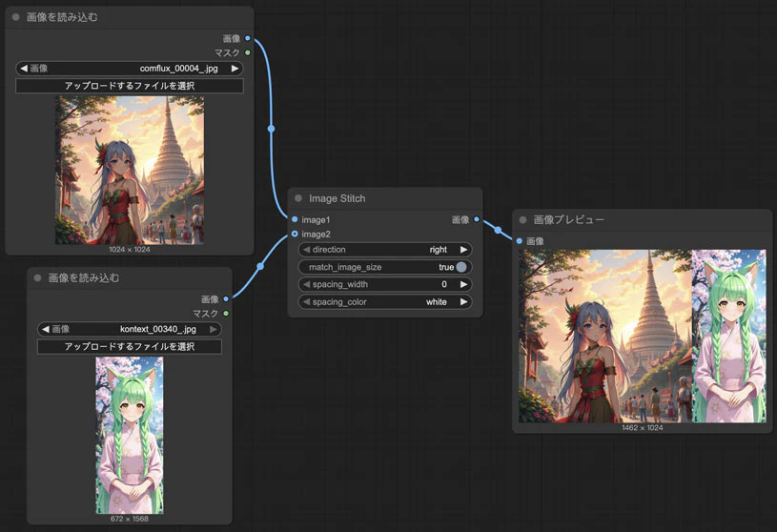Open spacing_color dropdown showing white
Image resolution: width=777 pixels, height=532 pixels.
[x=385, y=301]
